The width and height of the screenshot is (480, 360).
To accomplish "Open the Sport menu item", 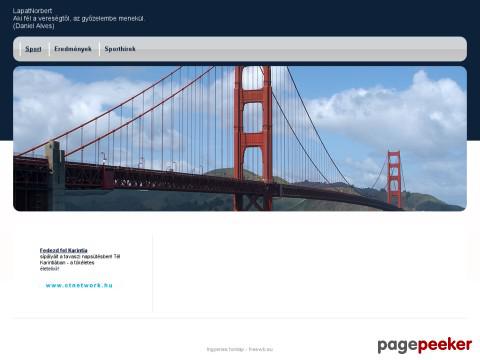I will coord(33,49).
